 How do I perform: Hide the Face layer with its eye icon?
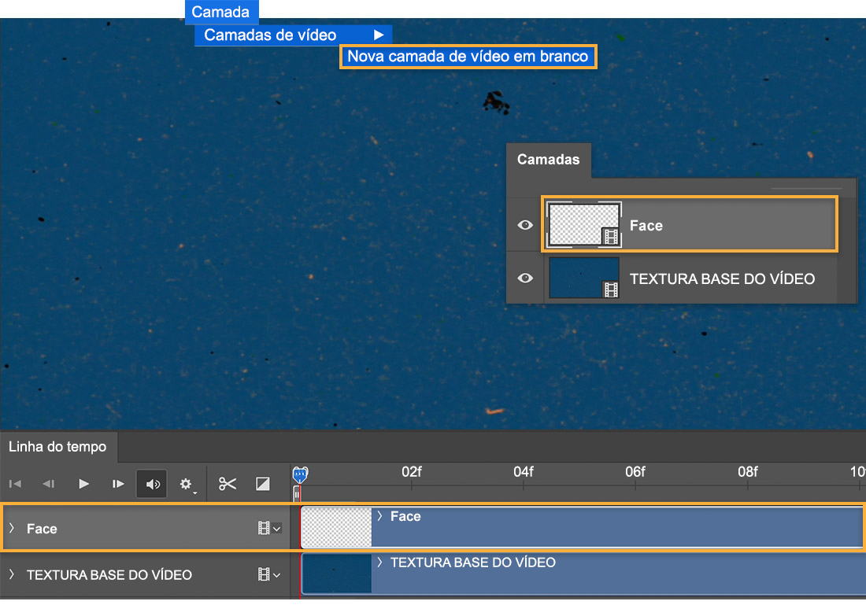(525, 225)
